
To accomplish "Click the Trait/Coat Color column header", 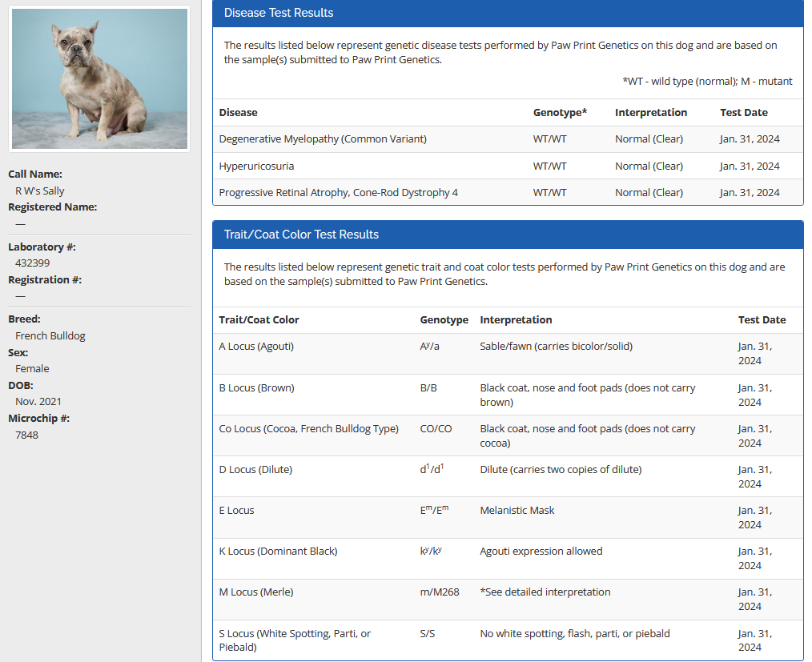I will 259,320.
